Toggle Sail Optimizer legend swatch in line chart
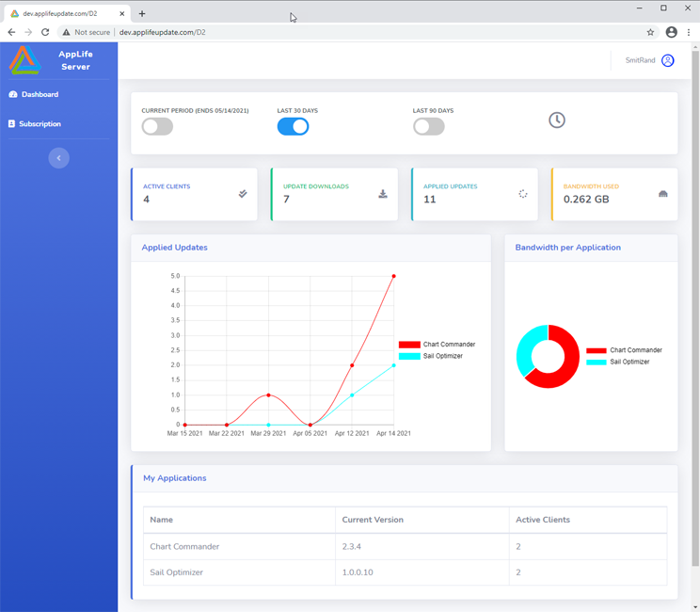The image size is (700, 612). (409, 356)
